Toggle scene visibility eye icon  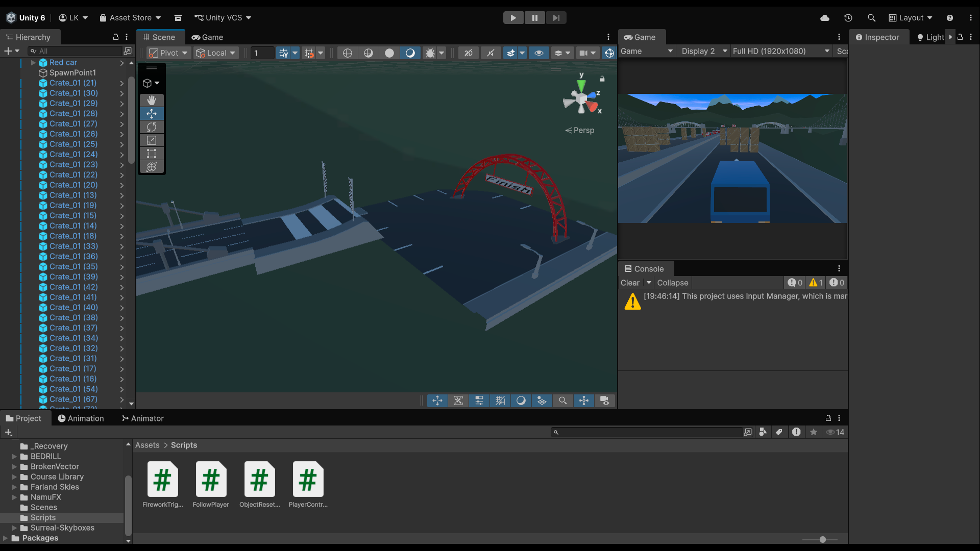pos(538,53)
